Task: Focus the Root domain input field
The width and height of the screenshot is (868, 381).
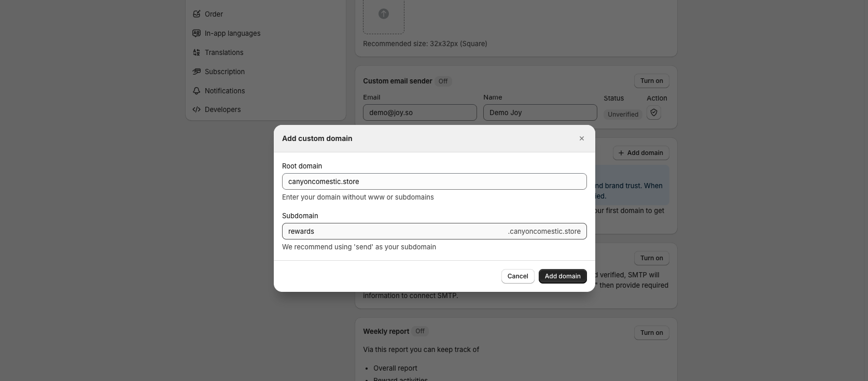Action: click(x=434, y=181)
